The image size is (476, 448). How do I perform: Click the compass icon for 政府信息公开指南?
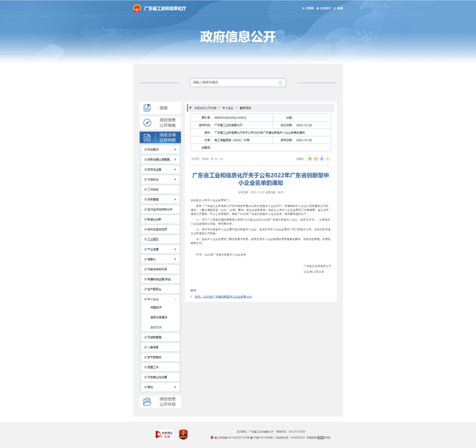147,123
